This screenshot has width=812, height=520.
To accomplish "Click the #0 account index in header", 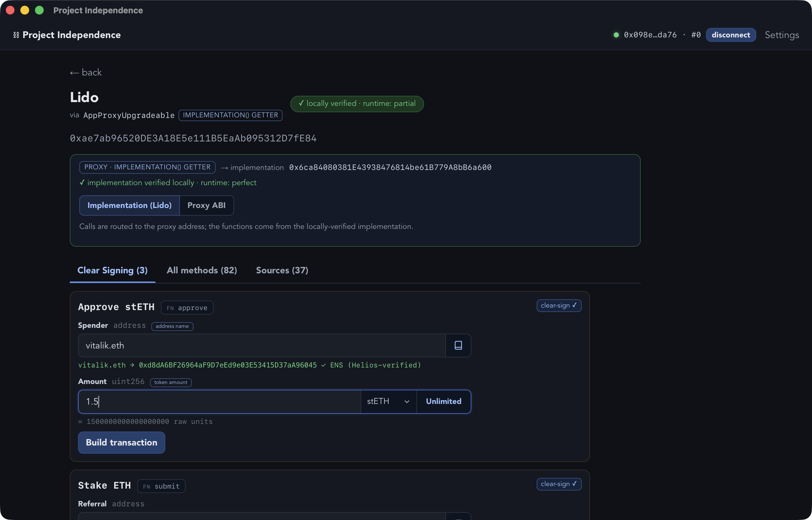I will (x=696, y=35).
